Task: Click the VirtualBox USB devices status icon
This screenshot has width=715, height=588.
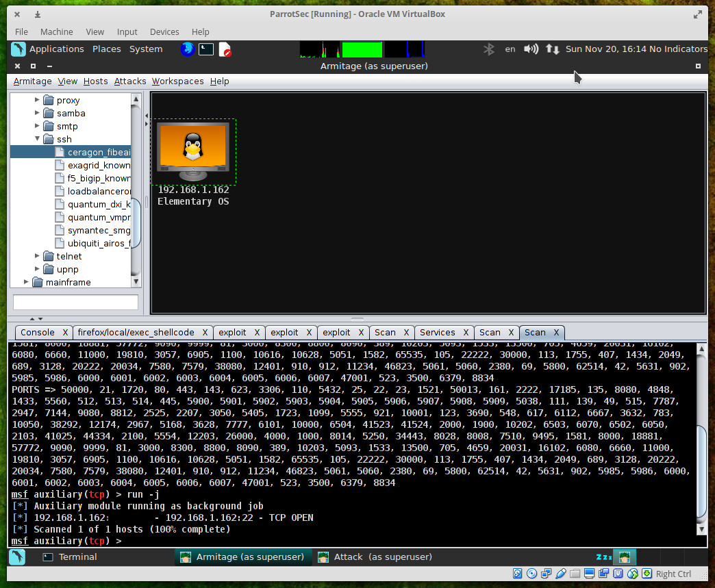Action: click(x=561, y=574)
